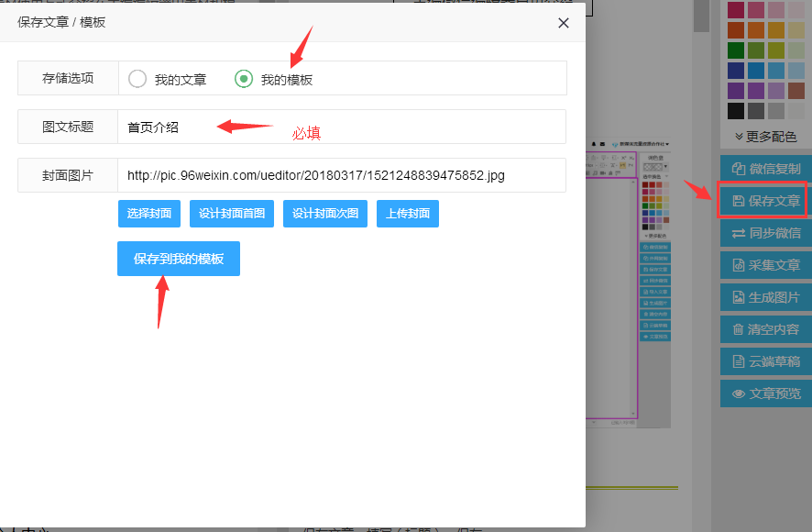The height and width of the screenshot is (532, 812).
Task: Click the 图文标题 label
Action: (x=68, y=127)
